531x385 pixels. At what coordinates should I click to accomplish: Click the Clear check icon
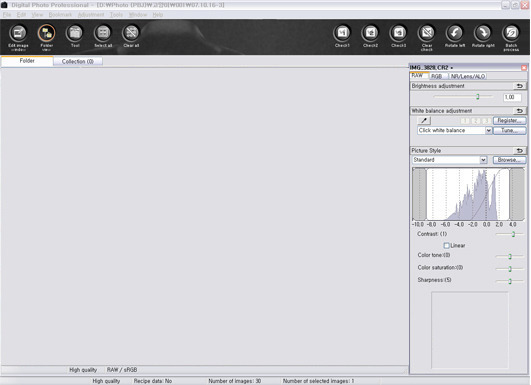(x=427, y=33)
